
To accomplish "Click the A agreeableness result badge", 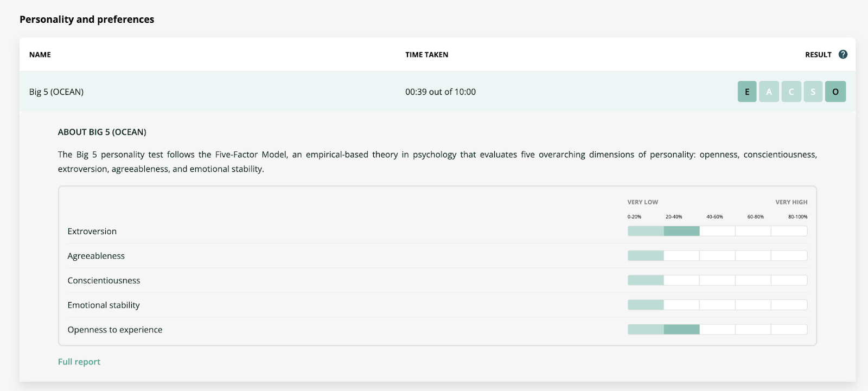I will coord(769,92).
